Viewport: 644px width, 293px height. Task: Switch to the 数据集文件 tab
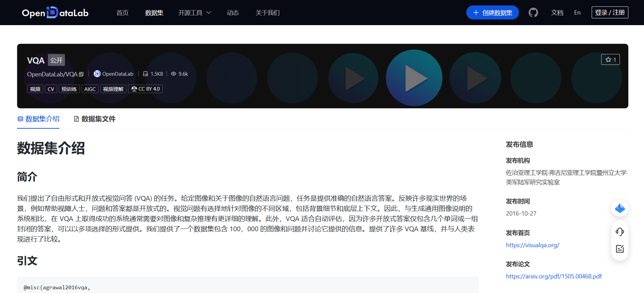95,119
